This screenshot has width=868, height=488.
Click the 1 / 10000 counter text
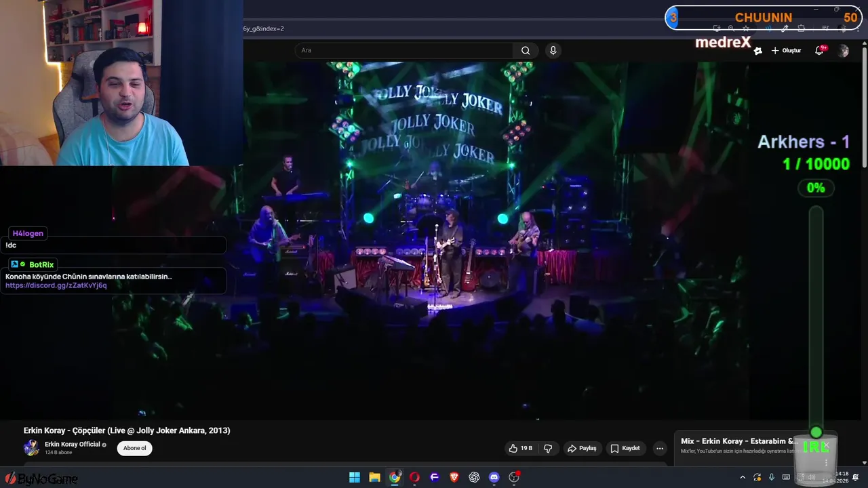pyautogui.click(x=816, y=164)
